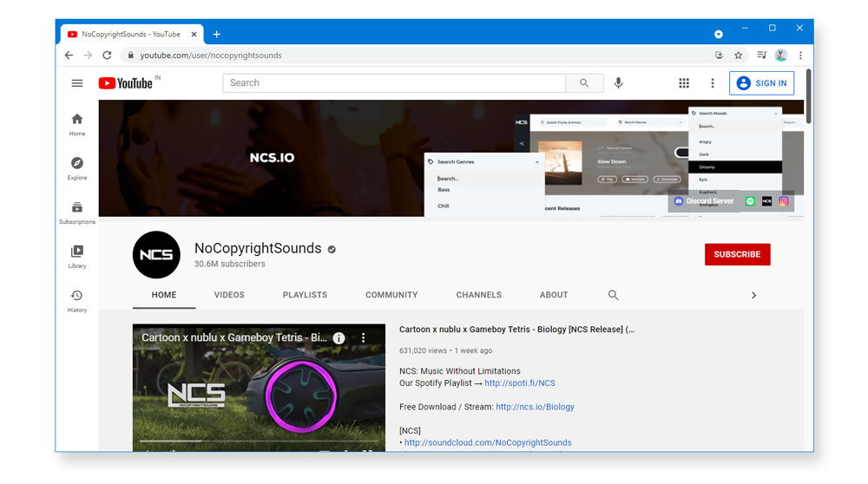868x484 pixels.
Task: Open the video info icon
Action: [339, 338]
